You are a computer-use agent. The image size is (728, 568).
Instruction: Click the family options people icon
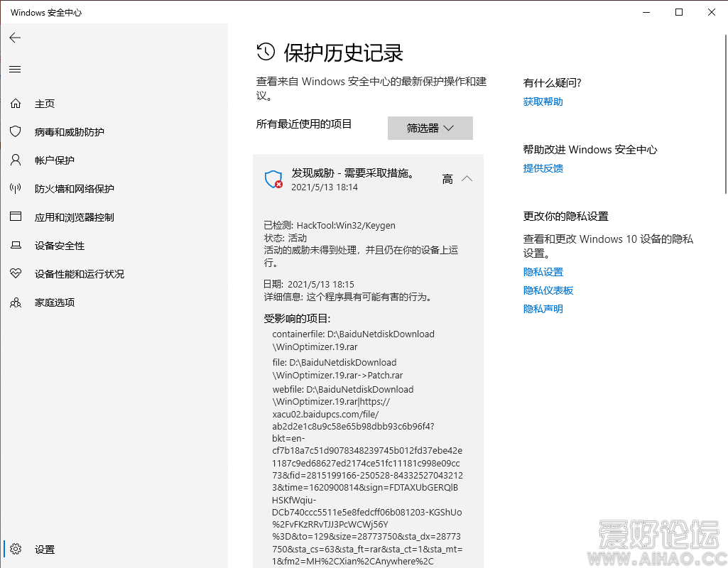16,302
